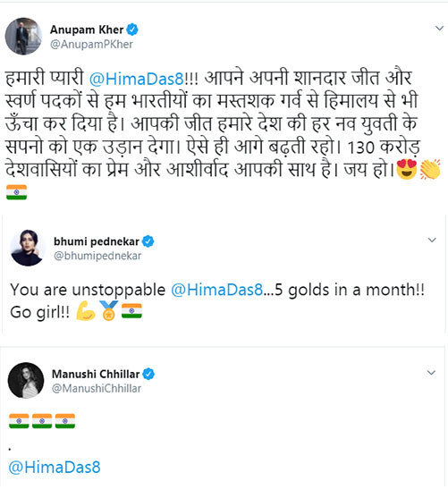Click the heart-eyes emoji in Kher's tweet
This screenshot has width=448, height=498.
(407, 169)
